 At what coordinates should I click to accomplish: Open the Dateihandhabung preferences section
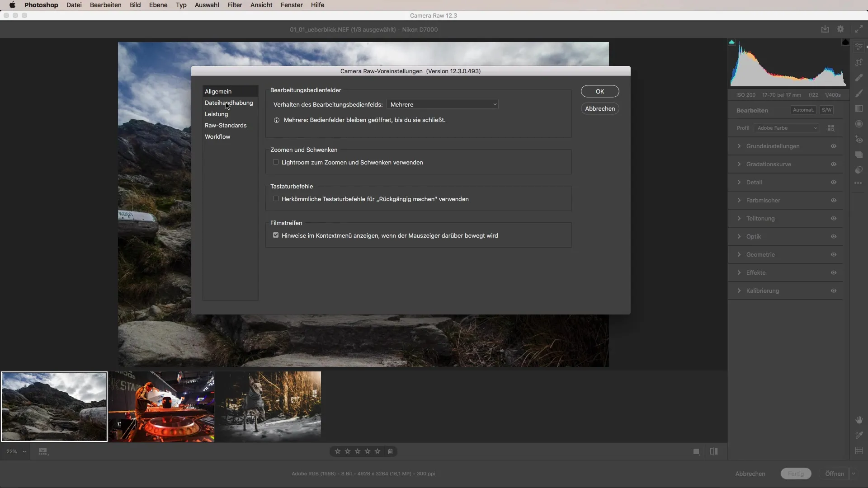coord(229,103)
